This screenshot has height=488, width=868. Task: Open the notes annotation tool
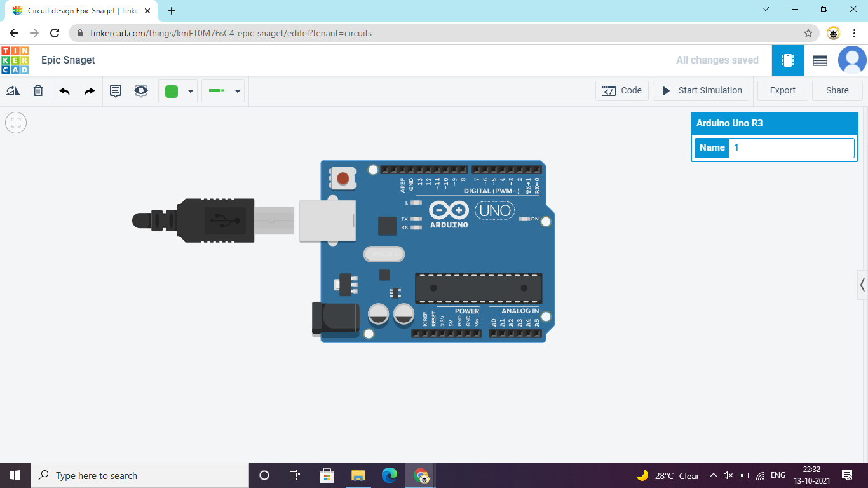(x=116, y=91)
